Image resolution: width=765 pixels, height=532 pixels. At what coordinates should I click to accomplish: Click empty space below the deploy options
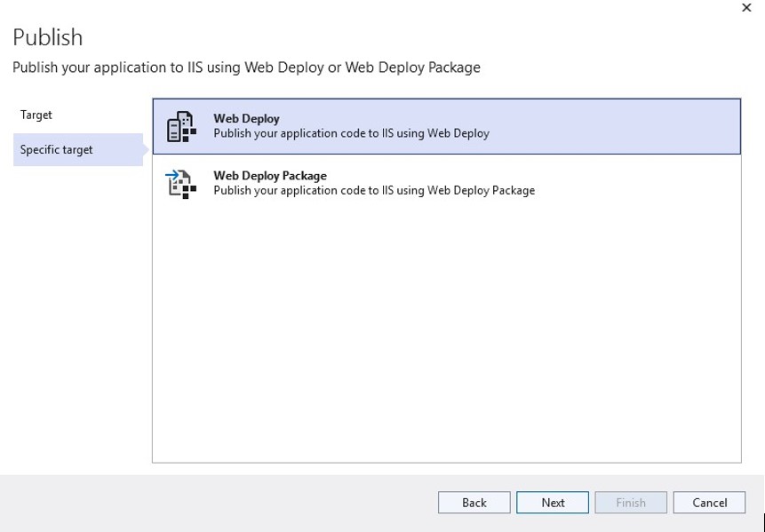[444, 337]
